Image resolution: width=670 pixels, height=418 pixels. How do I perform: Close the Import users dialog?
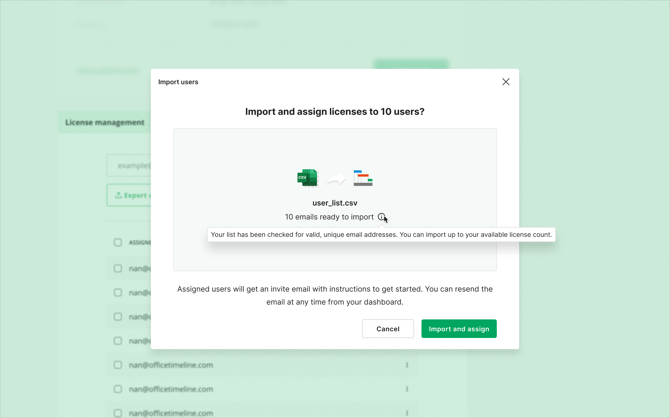coord(505,82)
